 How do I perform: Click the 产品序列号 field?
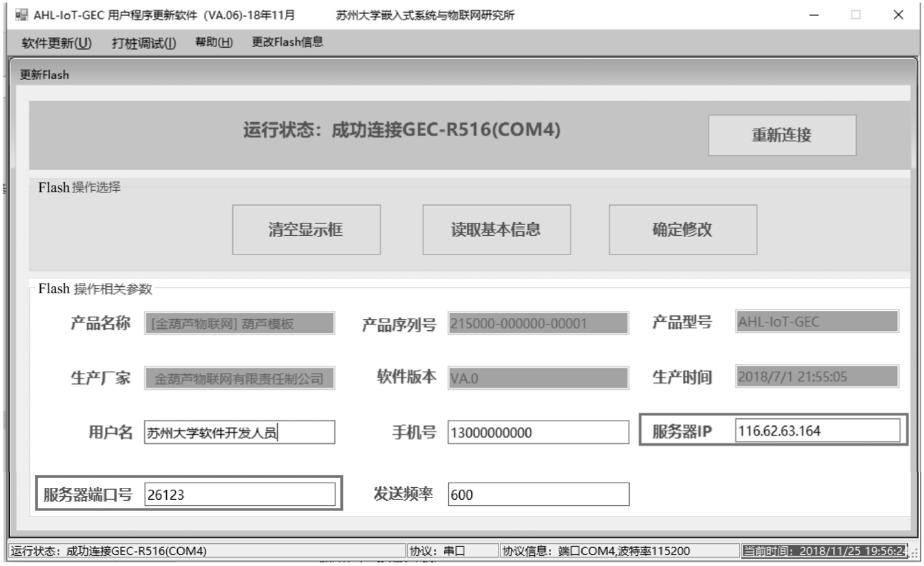tap(537, 323)
